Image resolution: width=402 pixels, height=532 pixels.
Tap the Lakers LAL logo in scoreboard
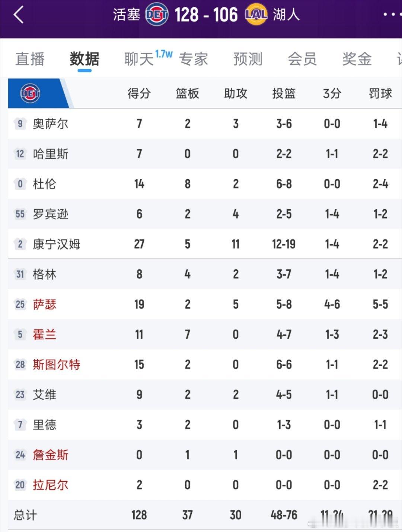256,15
